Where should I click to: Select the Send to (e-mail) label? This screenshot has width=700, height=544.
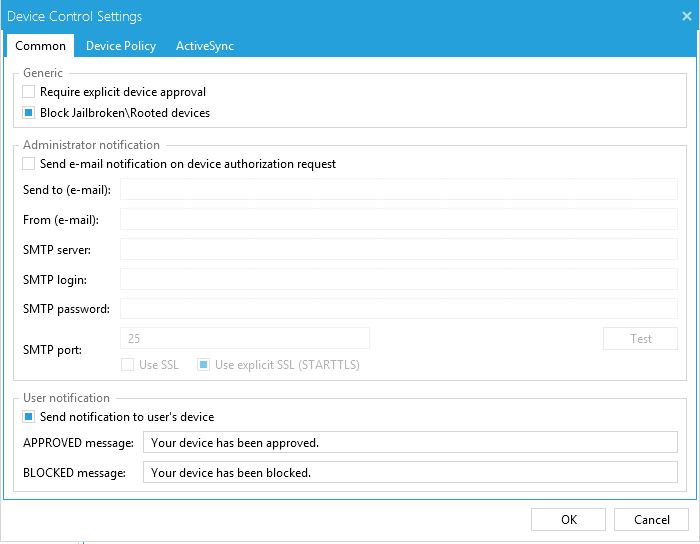tap(67, 190)
